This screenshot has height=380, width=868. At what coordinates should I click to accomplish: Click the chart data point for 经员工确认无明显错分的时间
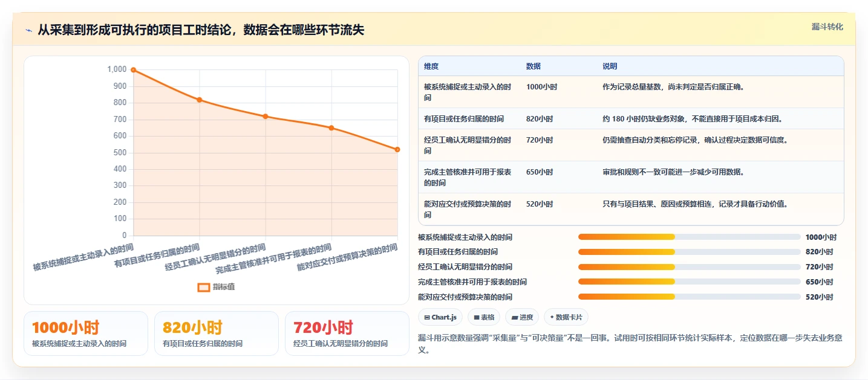pyautogui.click(x=266, y=116)
